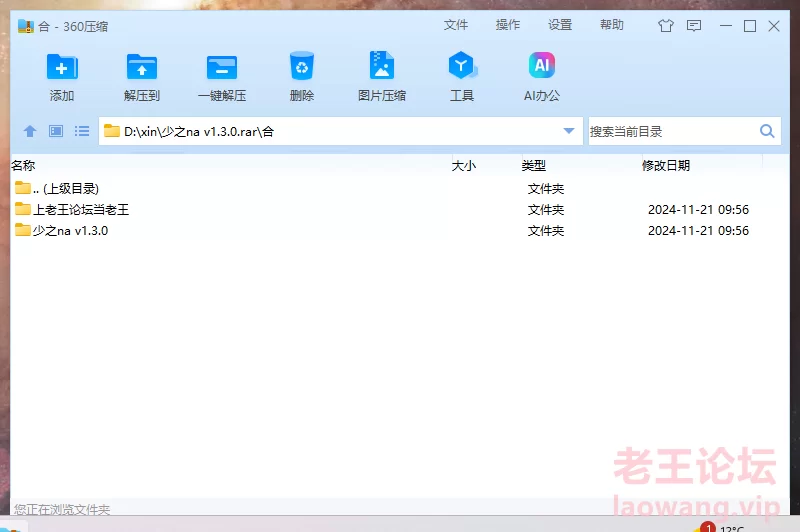
Task: Sort by the 大小 column header
Action: click(x=464, y=165)
